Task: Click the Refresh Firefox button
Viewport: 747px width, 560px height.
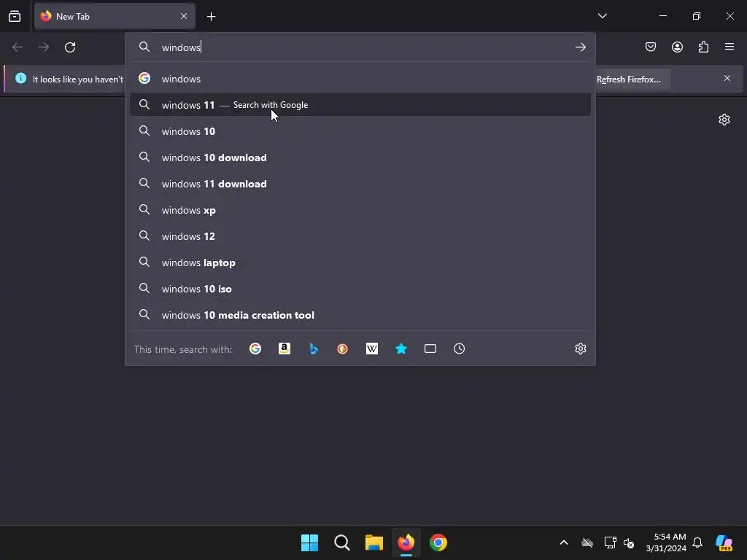Action: 629,79
